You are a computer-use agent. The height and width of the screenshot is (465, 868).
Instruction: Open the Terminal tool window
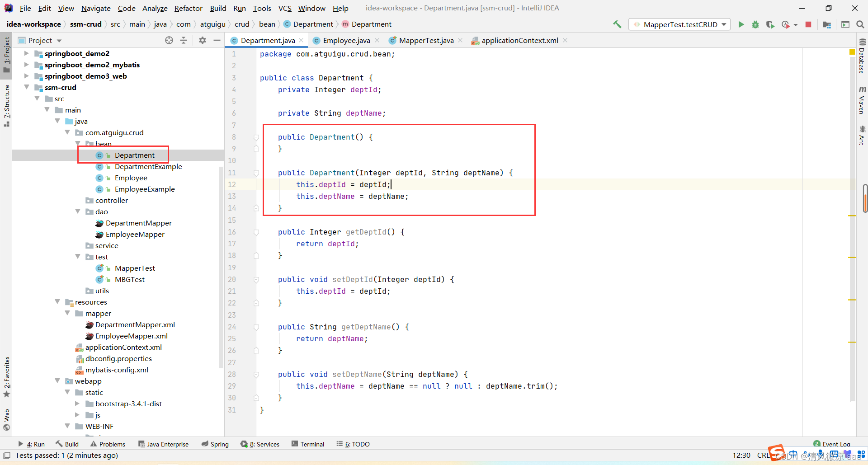308,444
